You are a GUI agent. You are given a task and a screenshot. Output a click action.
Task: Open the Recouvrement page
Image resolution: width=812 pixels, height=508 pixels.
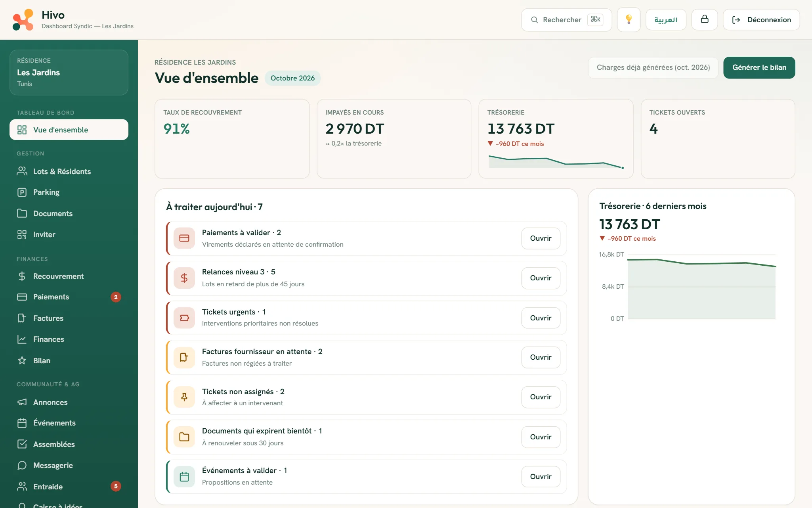pos(69,276)
